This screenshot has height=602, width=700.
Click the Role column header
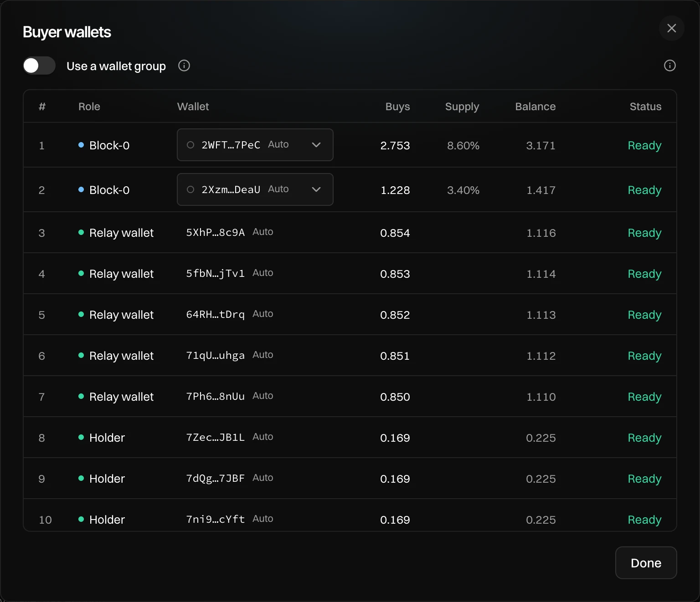click(x=89, y=107)
